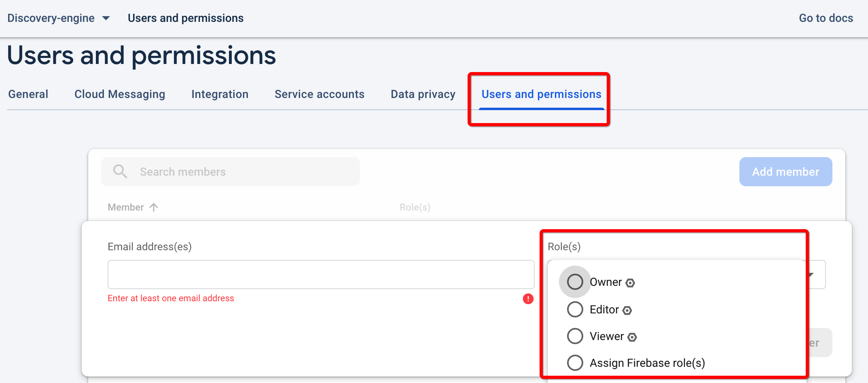Screen dimensions: 868x383
Task: Switch to the General tab
Action: [x=28, y=94]
